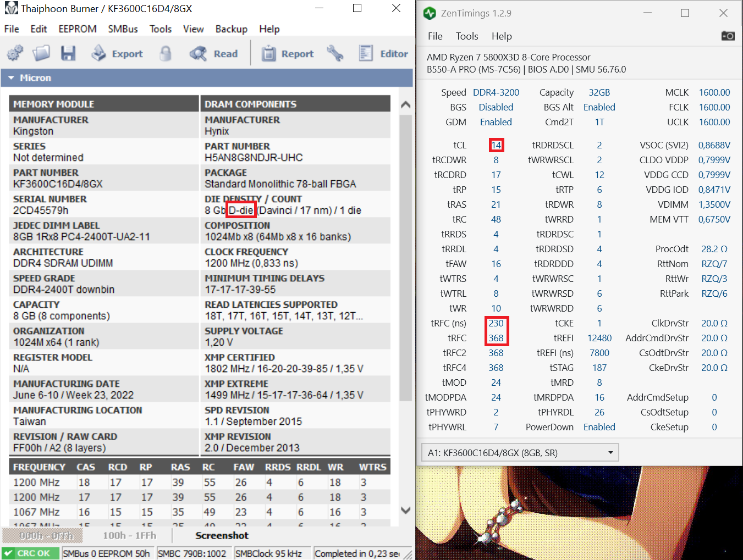Click the settings gears icon in Thaiphoon toolbar

[15, 53]
